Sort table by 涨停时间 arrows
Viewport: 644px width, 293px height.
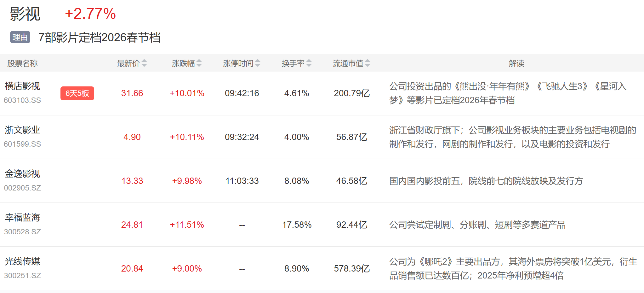(258, 63)
